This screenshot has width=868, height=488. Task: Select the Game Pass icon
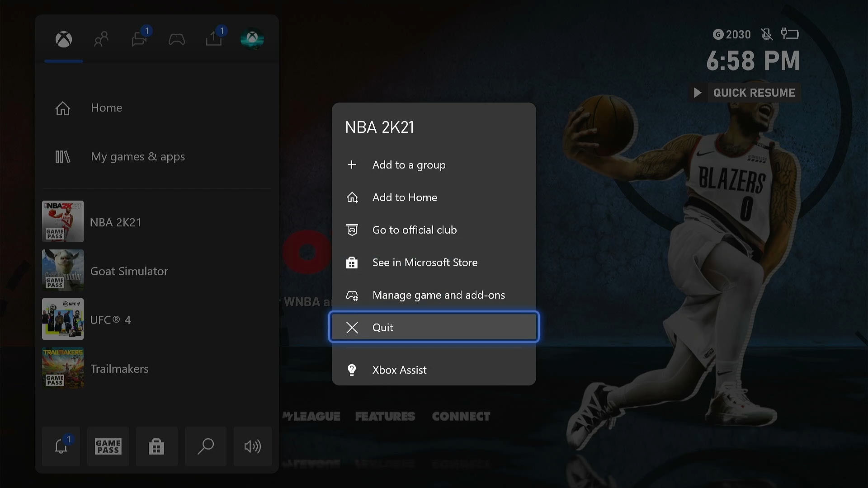coord(108,446)
